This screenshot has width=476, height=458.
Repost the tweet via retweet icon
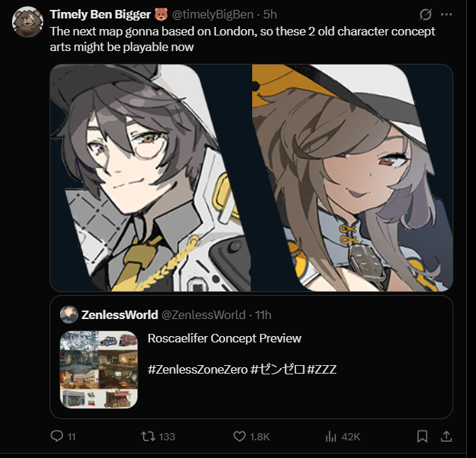tap(148, 437)
